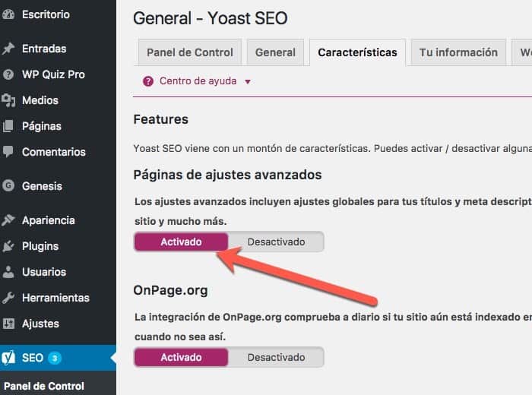Open Panel de Control SEO submenu link

coord(44,386)
